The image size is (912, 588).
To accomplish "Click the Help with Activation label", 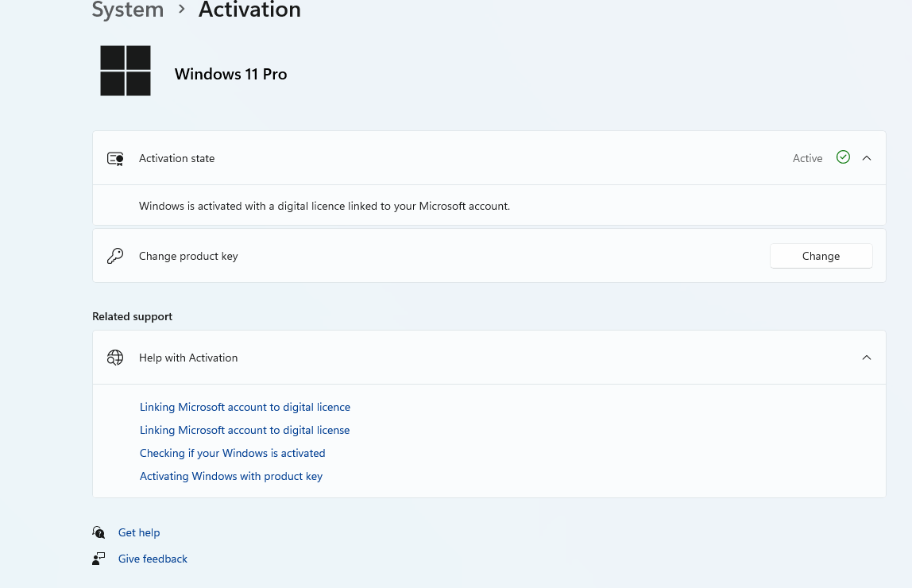I will (x=188, y=358).
